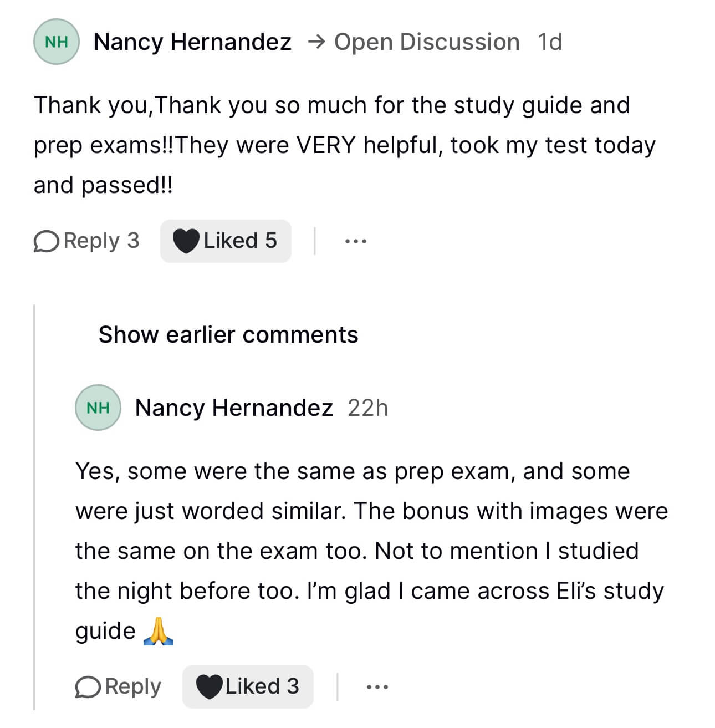Open the Open Discussion category

click(427, 42)
